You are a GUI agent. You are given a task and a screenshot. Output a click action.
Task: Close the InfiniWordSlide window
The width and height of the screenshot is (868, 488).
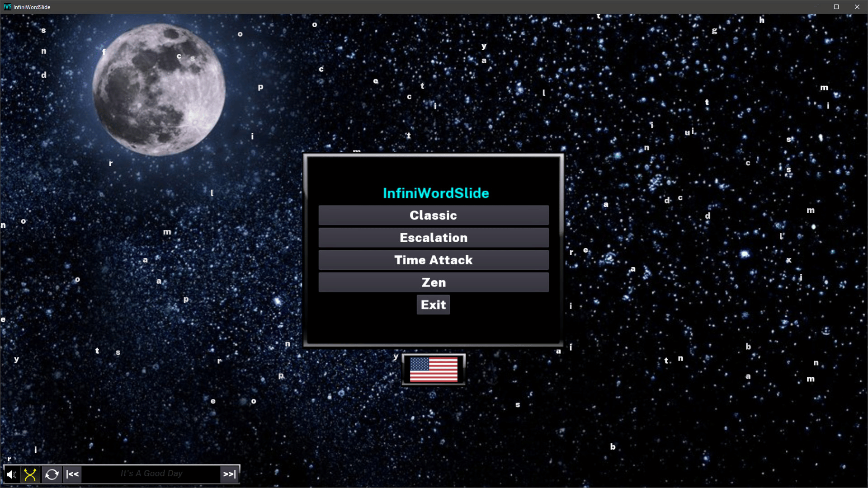coord(857,7)
